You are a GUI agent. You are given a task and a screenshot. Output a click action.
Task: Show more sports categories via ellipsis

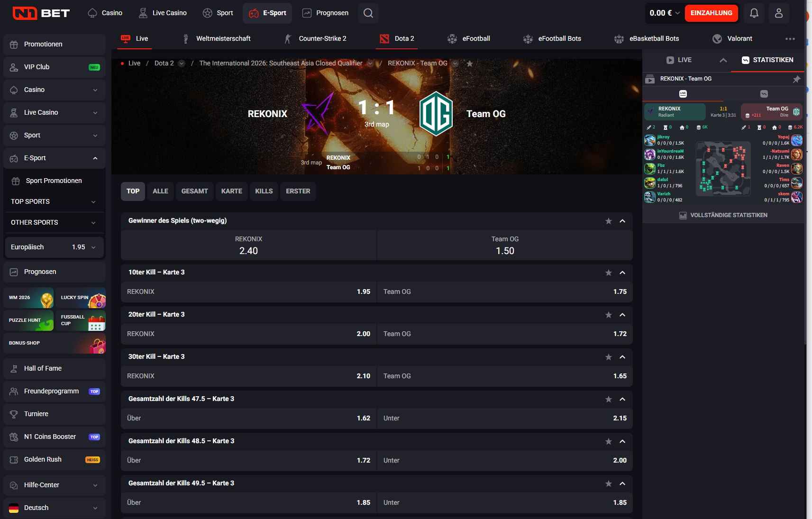(790, 39)
